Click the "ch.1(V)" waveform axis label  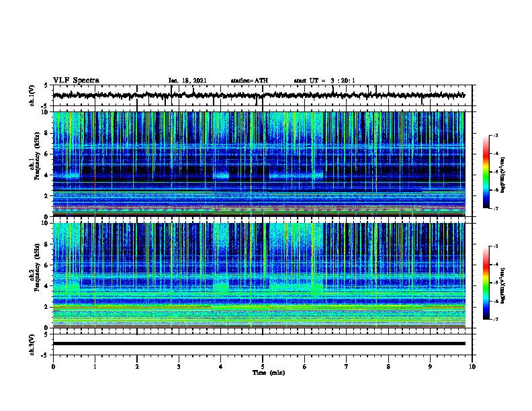coord(32,95)
